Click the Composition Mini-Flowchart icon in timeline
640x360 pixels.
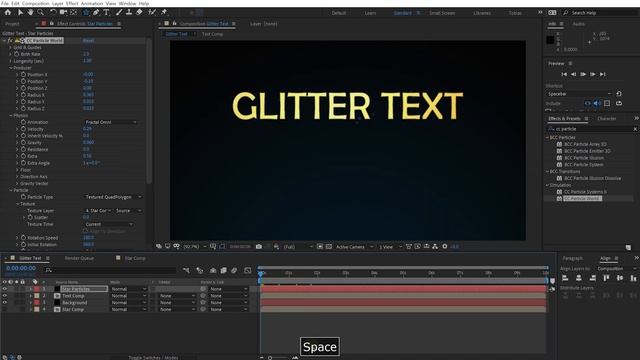(187, 270)
